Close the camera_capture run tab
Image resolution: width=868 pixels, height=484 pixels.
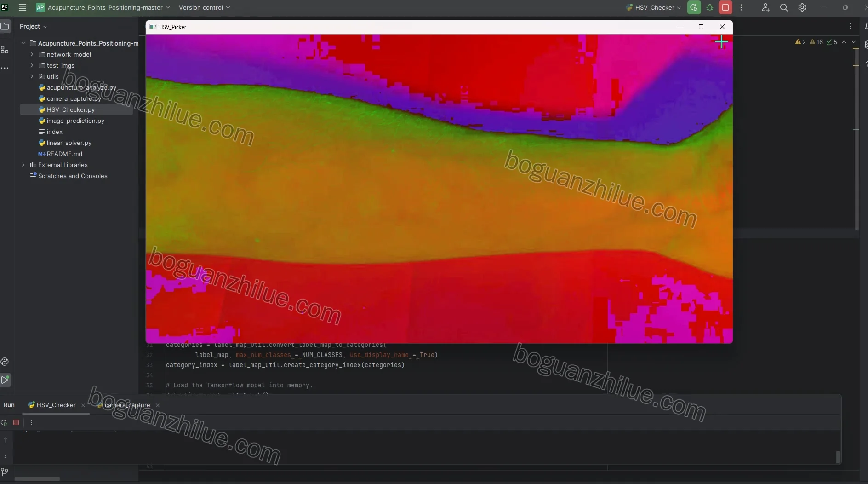coord(158,405)
